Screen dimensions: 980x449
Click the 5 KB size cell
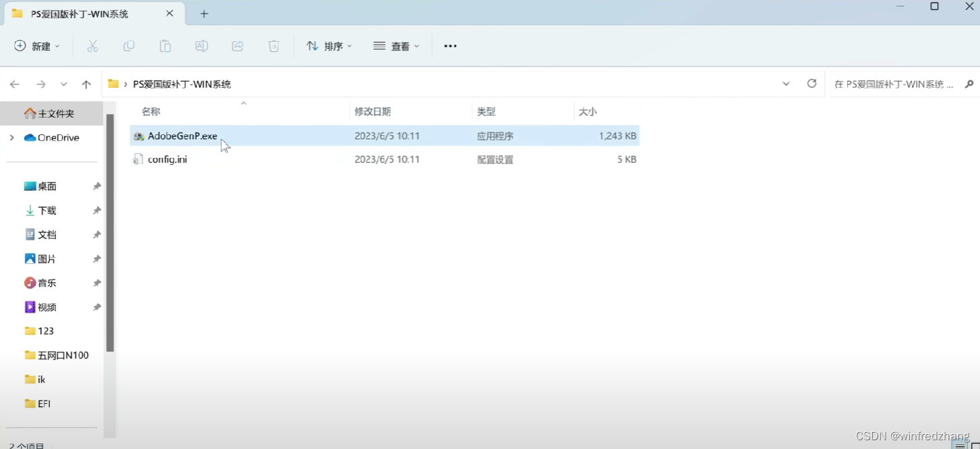tap(626, 159)
